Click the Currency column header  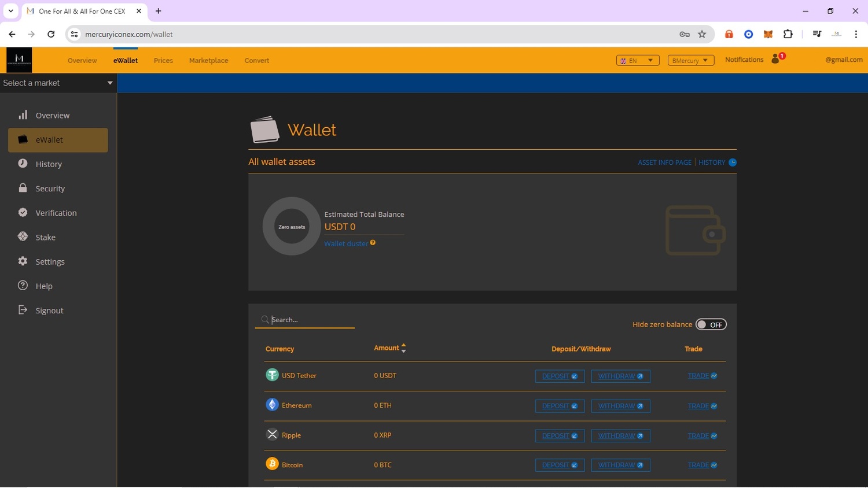[x=279, y=349]
